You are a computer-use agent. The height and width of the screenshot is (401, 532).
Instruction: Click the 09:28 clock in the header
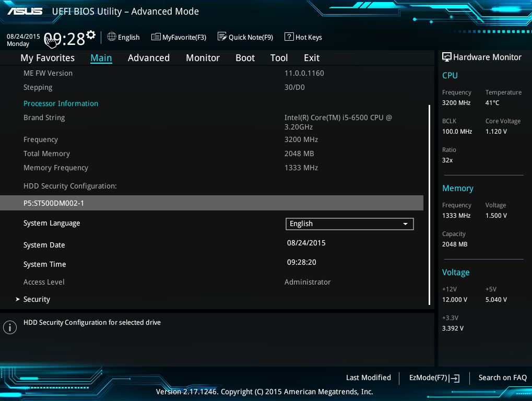pos(64,39)
